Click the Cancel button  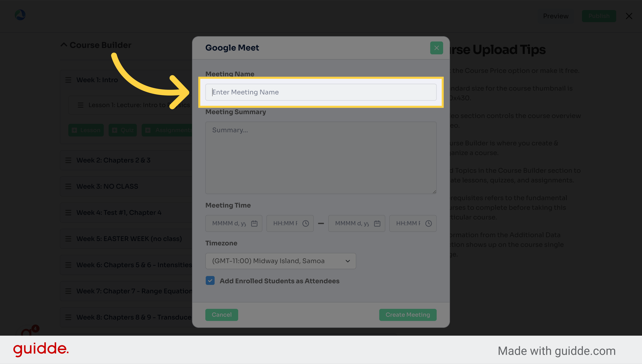[221, 314]
